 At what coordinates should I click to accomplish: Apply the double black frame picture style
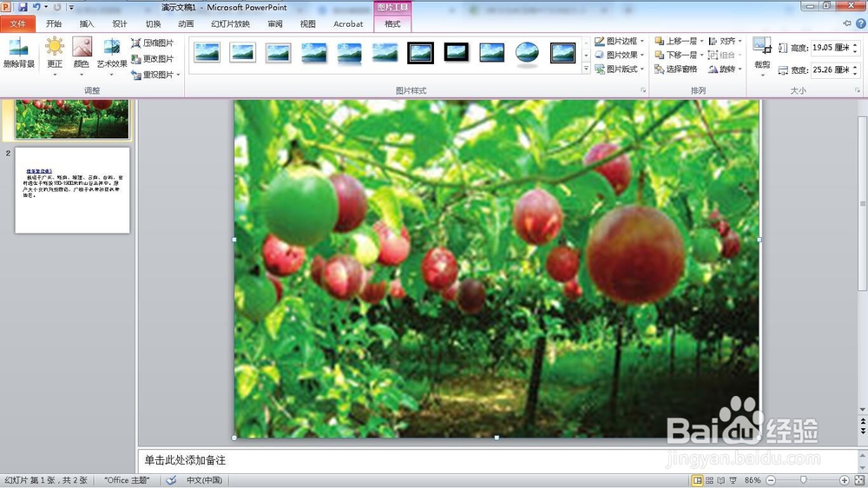coord(420,53)
